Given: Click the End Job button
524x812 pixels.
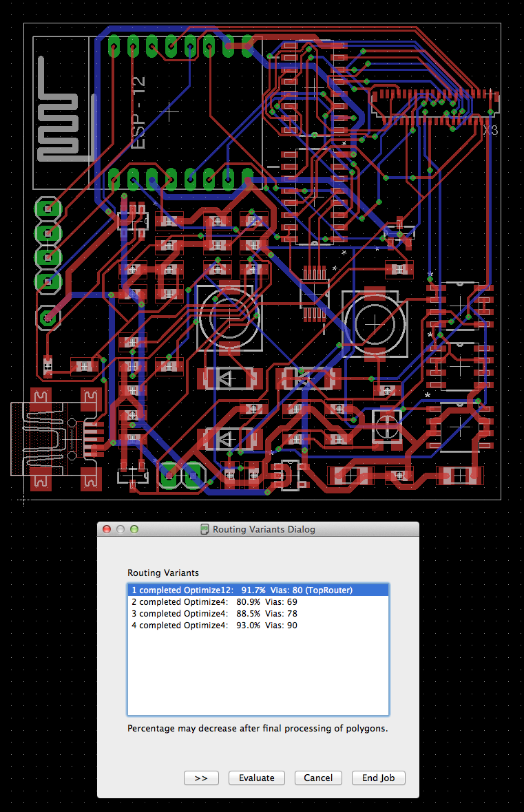Looking at the screenshot, I should 378,778.
